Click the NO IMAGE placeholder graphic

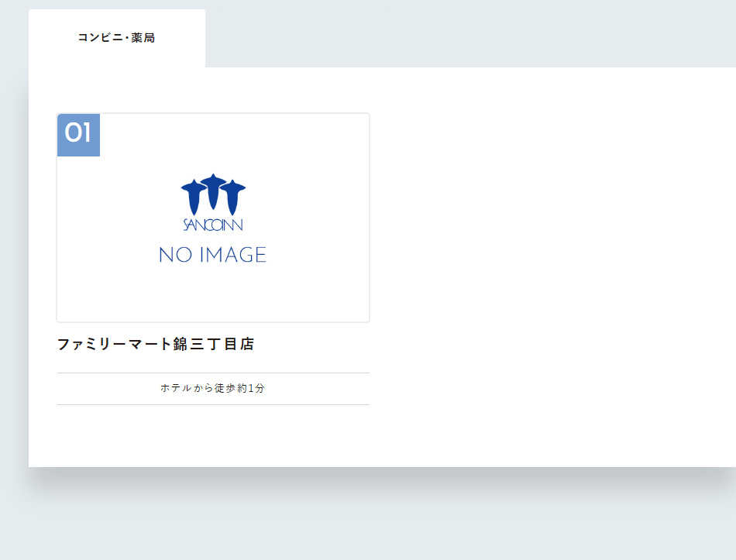coord(212,254)
